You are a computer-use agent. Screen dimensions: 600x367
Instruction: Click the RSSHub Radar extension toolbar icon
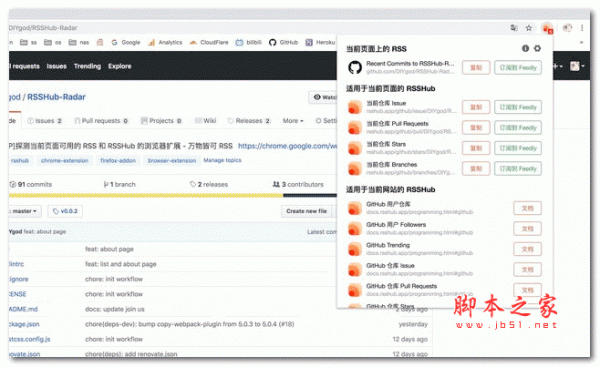point(547,28)
